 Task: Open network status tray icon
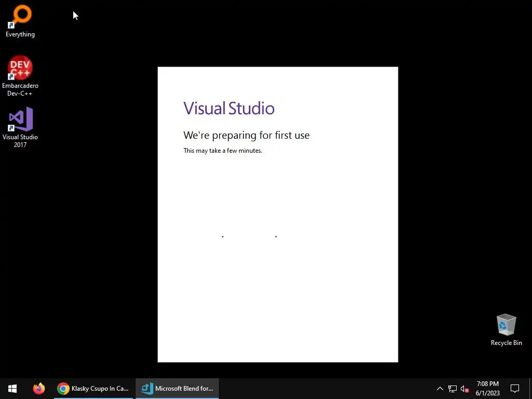(x=453, y=389)
